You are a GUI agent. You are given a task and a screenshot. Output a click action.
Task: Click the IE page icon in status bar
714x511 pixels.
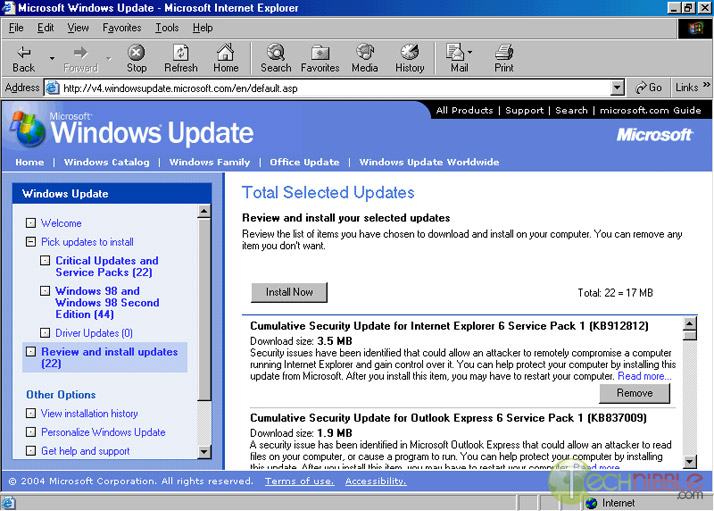coord(8,503)
